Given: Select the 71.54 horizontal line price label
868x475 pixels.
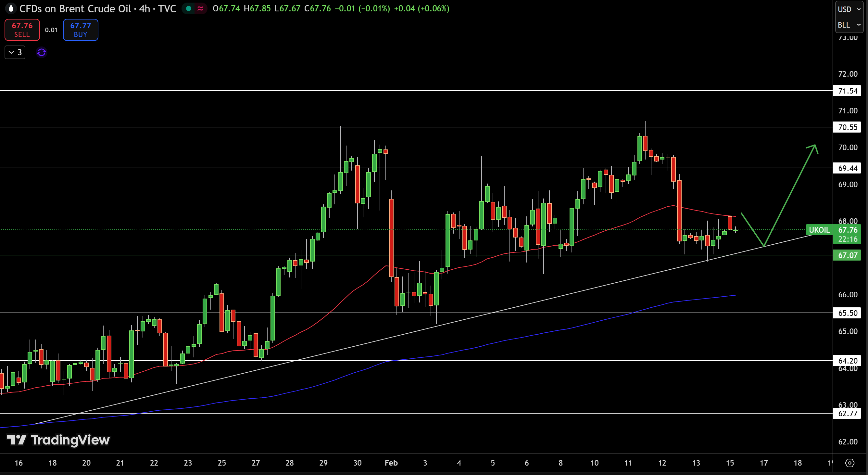Looking at the screenshot, I should pyautogui.click(x=848, y=91).
